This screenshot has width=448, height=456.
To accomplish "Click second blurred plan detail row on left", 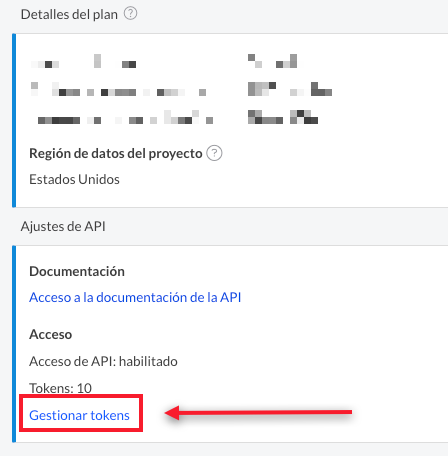I will click(x=118, y=89).
